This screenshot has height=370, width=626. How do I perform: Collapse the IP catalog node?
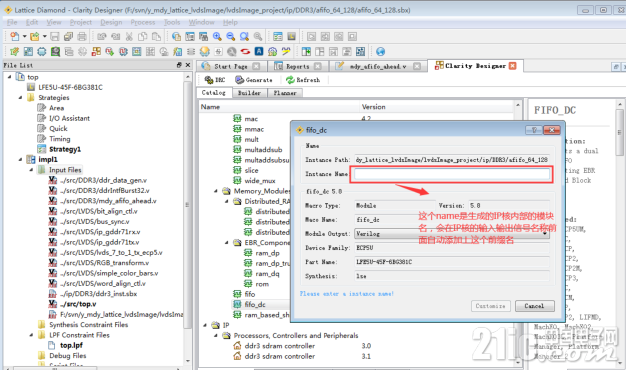205,325
